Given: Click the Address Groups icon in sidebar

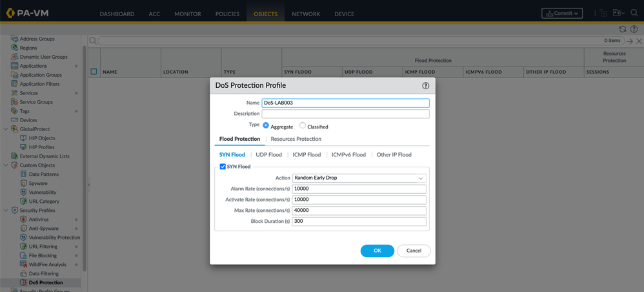Looking at the screenshot, I should [15, 39].
